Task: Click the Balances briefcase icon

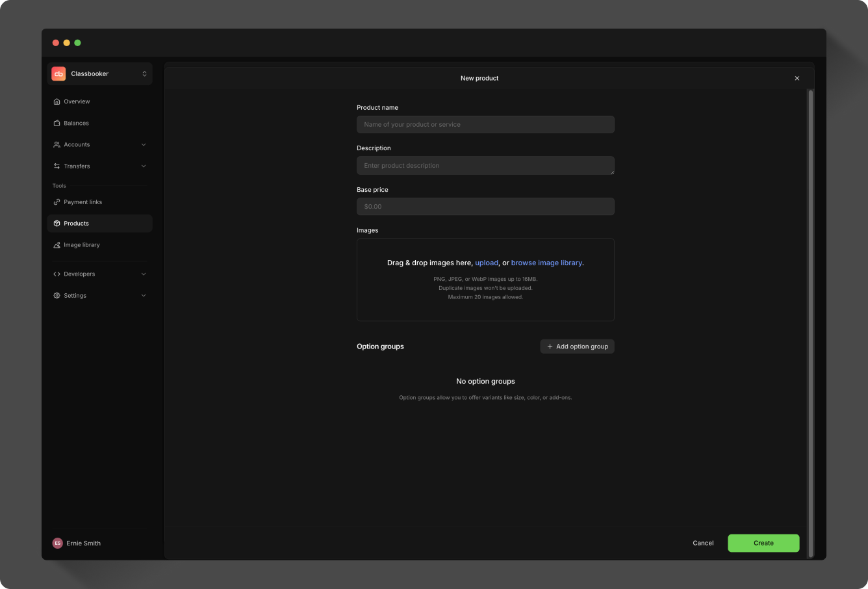Action: click(x=57, y=123)
